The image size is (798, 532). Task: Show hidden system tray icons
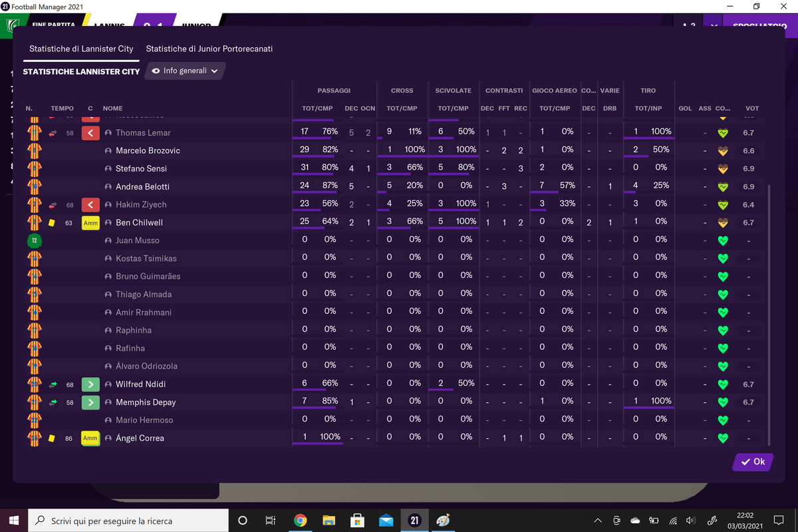pos(598,520)
